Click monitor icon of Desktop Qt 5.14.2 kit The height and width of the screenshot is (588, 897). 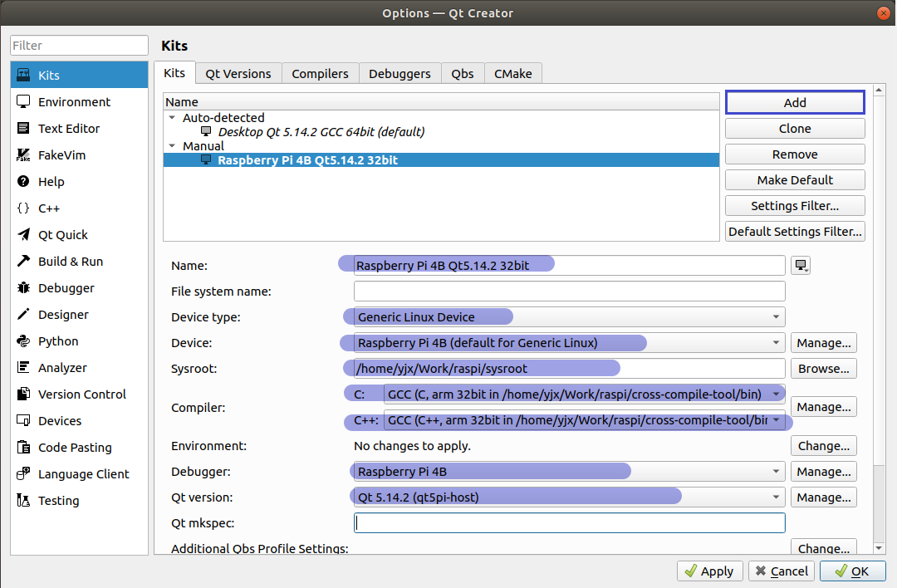click(x=206, y=131)
